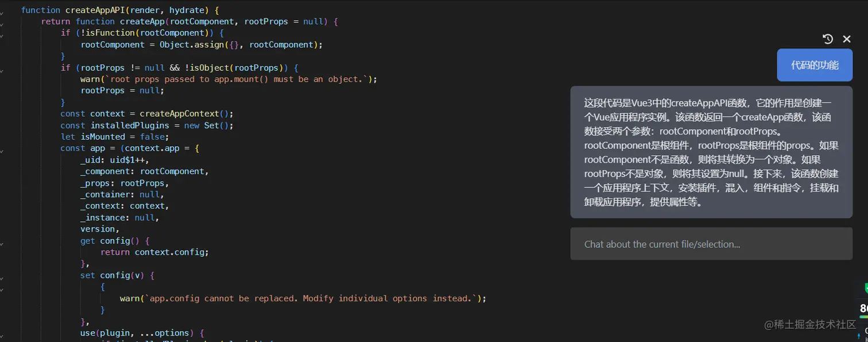The width and height of the screenshot is (868, 342).
Task: Click the AI reply about createAppAPI
Action: (711, 152)
